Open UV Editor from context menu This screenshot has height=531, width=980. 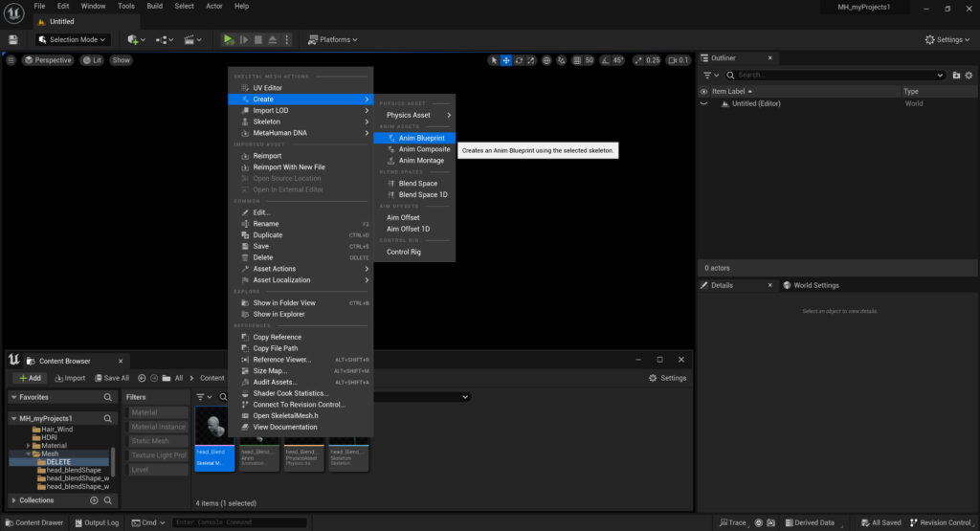point(301,88)
